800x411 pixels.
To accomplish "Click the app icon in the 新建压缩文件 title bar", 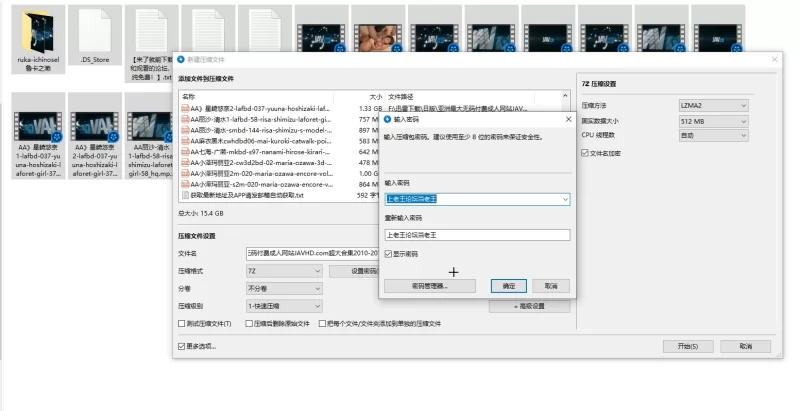I will (x=181, y=59).
